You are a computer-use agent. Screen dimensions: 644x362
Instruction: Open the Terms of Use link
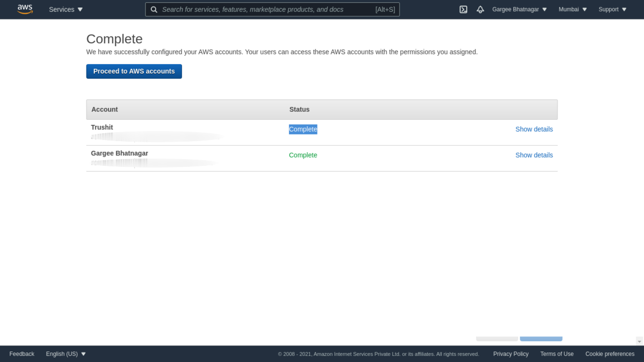pyautogui.click(x=556, y=354)
